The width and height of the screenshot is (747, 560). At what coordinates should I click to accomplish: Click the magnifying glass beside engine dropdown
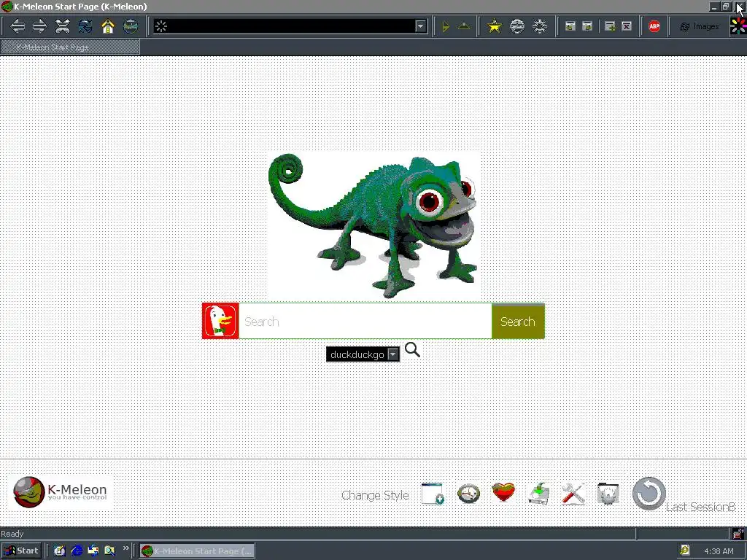(412, 350)
